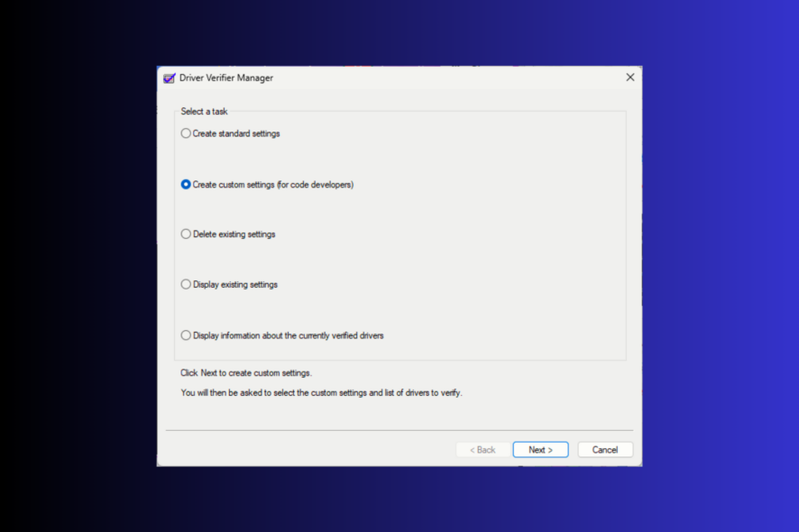Click the "Next >" button

click(540, 449)
